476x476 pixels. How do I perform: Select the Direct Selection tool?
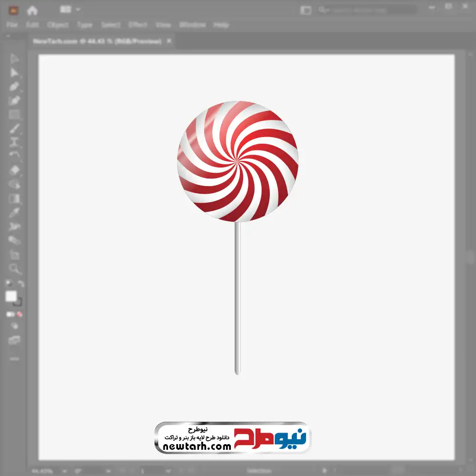point(14,73)
